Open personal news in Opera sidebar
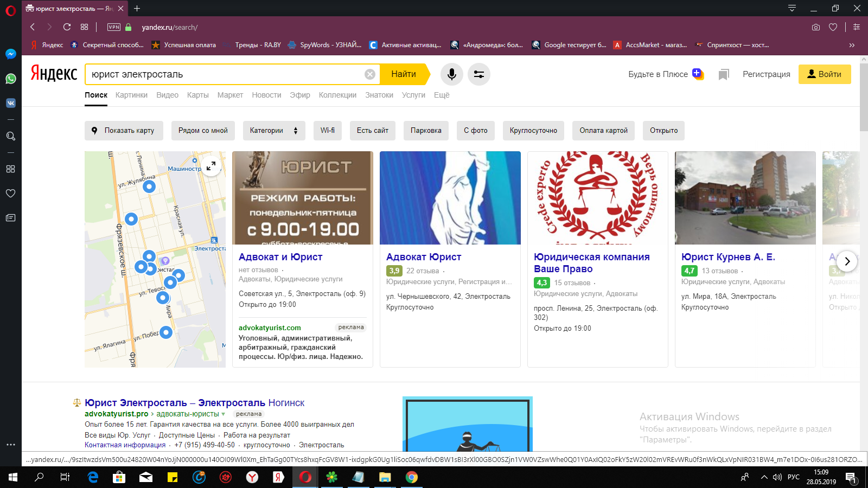 [x=11, y=218]
